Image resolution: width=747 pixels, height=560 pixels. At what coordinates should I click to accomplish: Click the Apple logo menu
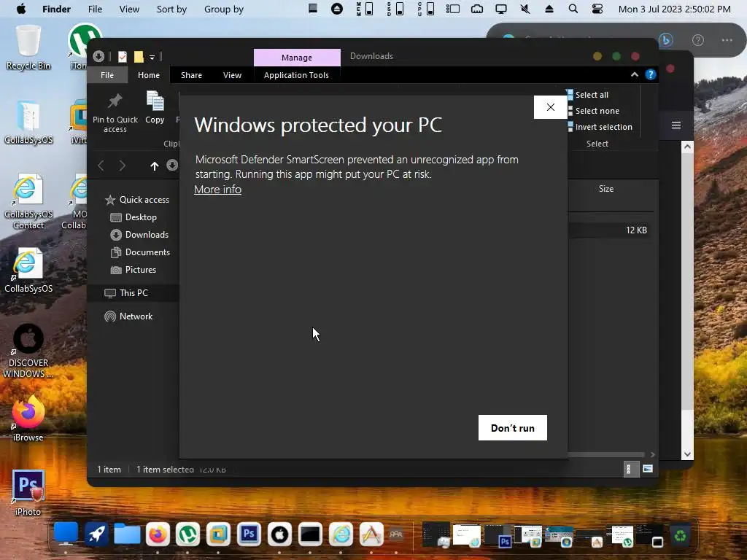coord(21,9)
